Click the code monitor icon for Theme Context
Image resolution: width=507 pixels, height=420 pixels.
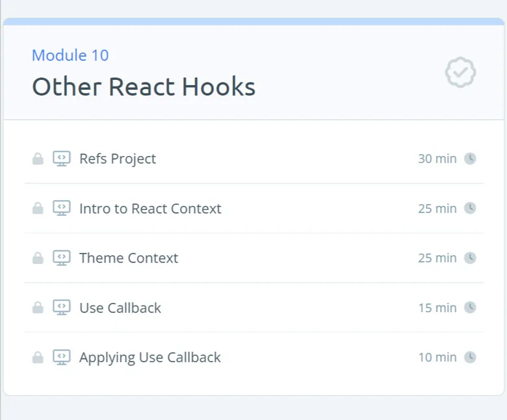[x=62, y=258]
